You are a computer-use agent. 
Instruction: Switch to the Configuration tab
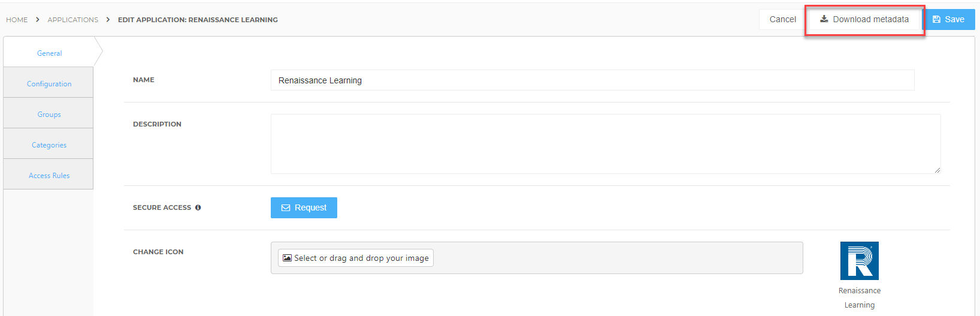[49, 84]
